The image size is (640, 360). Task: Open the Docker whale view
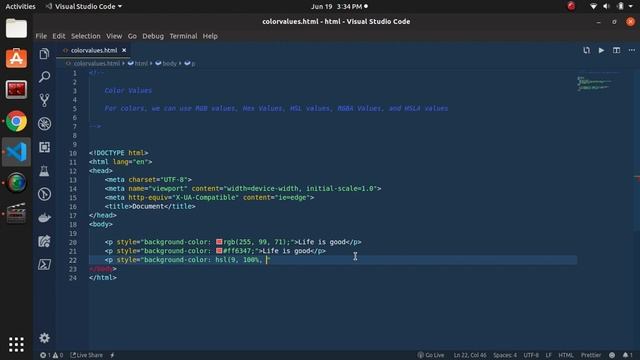click(x=44, y=218)
